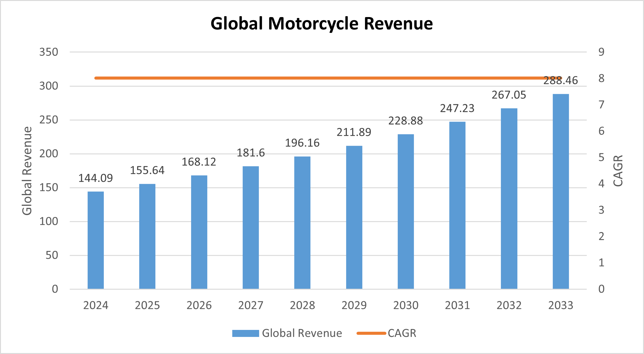Select the CAGR legend entry
The height and width of the screenshot is (354, 644).
(402, 333)
